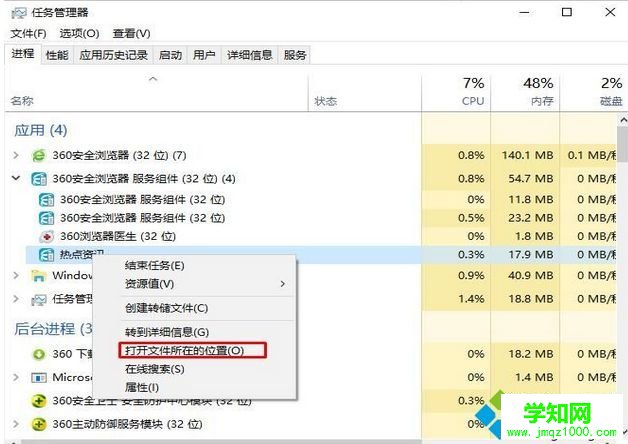Click the Microsoft process window icon
This screenshot has width=628, height=444.
(39, 378)
